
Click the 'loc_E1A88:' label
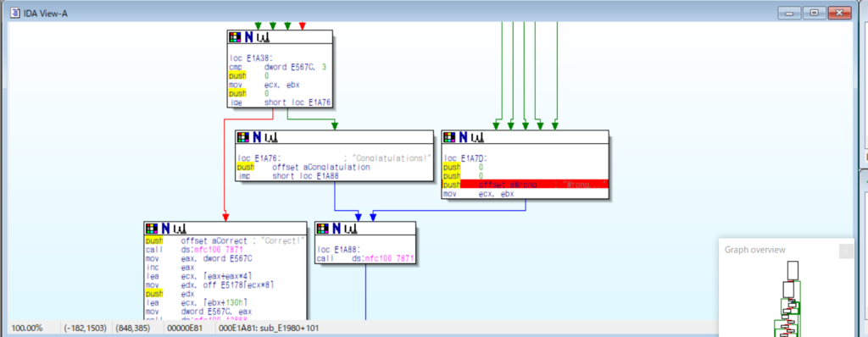click(338, 250)
